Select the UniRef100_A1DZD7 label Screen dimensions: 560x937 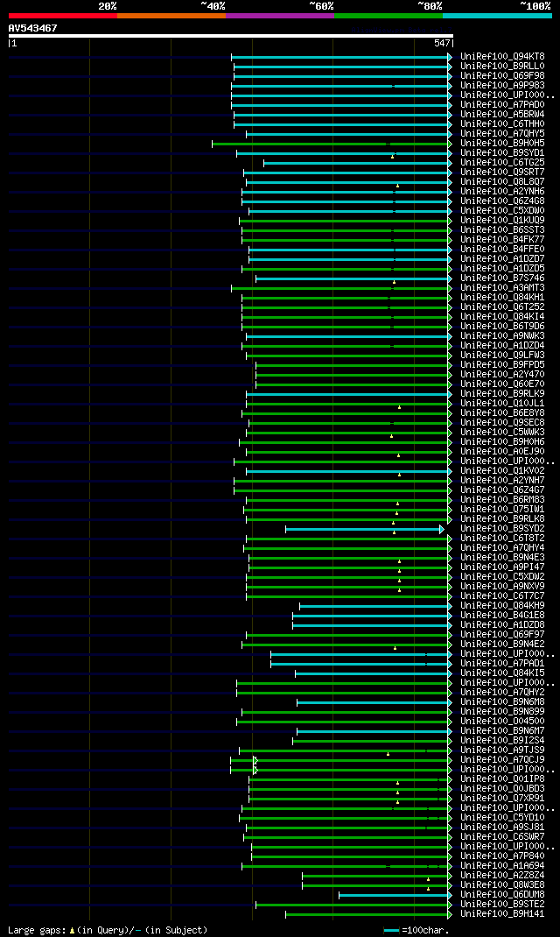(x=502, y=258)
